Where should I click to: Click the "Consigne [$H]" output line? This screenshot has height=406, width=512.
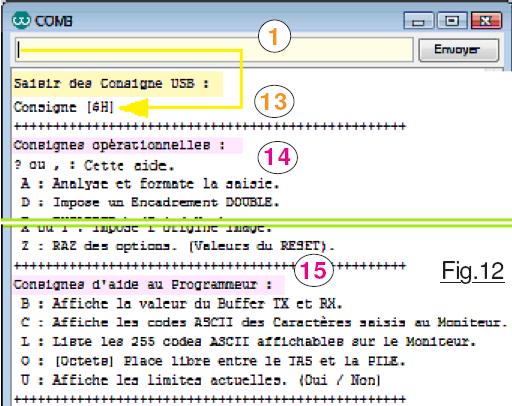(64, 107)
